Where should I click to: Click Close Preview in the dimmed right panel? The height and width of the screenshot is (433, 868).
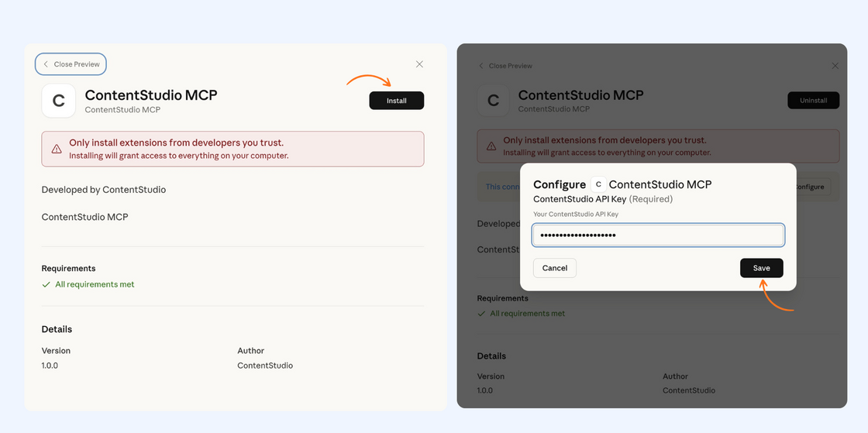(x=505, y=66)
